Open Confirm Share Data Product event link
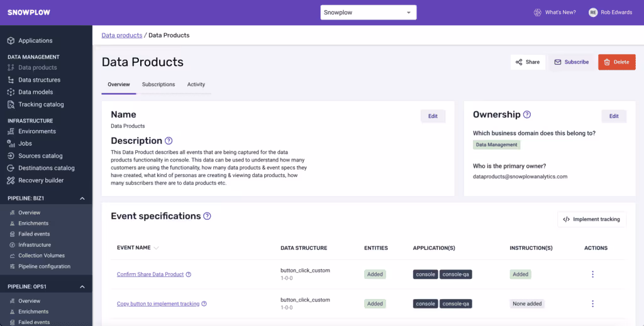 pyautogui.click(x=150, y=274)
